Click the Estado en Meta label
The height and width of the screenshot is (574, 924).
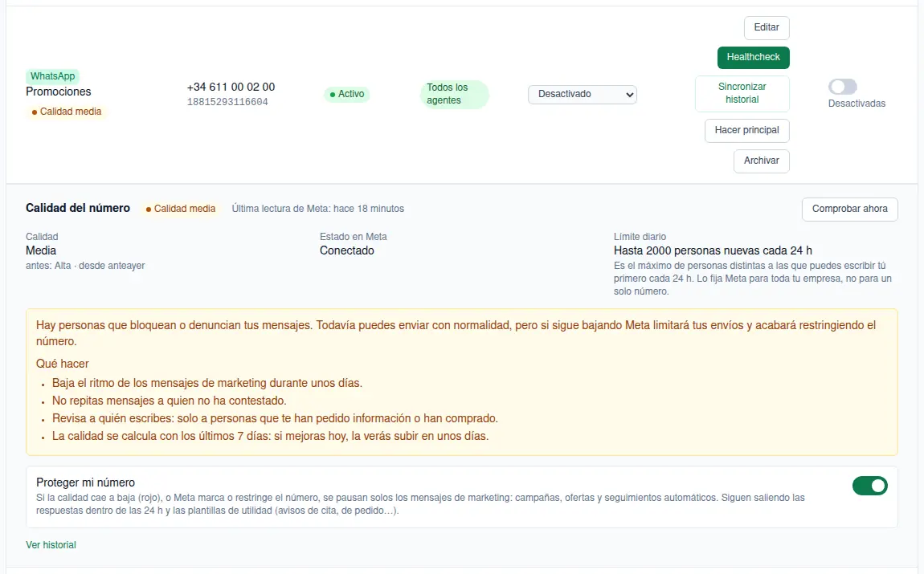(x=354, y=237)
